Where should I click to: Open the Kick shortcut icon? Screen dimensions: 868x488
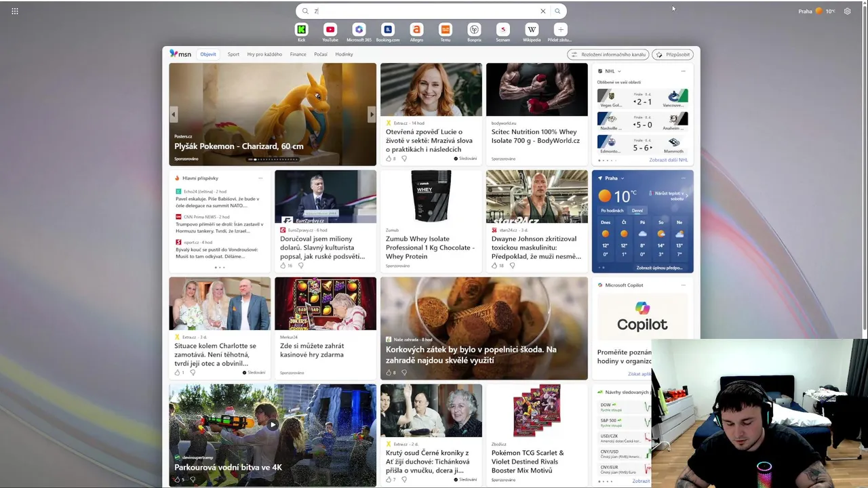(x=302, y=29)
